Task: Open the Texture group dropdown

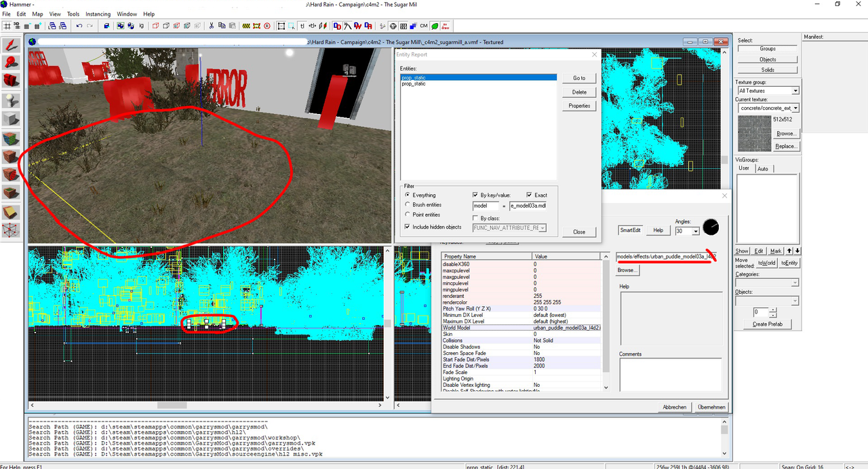Action: (x=795, y=90)
